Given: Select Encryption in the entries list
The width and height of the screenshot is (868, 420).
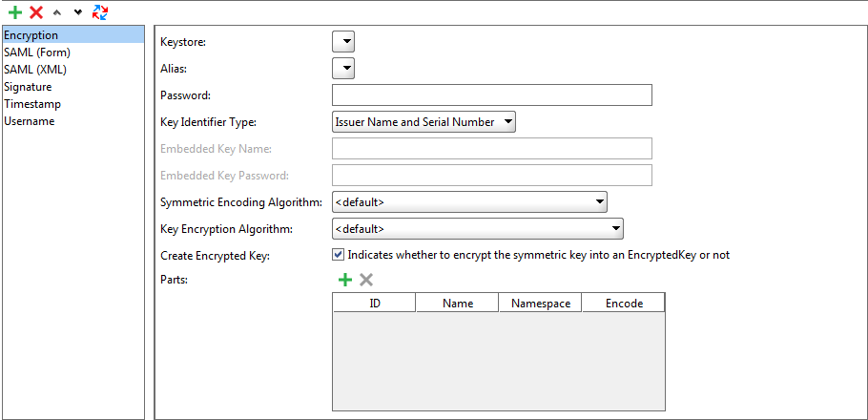Looking at the screenshot, I should [73, 35].
